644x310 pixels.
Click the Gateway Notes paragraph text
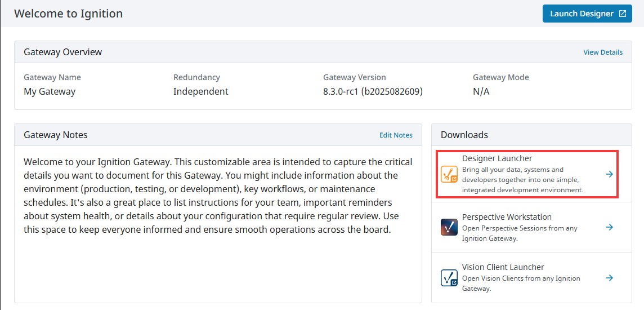tap(217, 196)
